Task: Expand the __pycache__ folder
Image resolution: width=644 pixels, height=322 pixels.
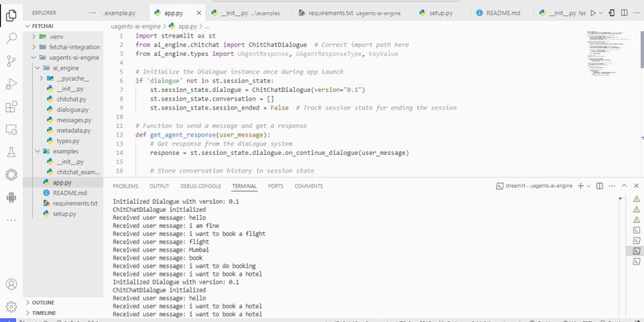Action: (x=62, y=78)
